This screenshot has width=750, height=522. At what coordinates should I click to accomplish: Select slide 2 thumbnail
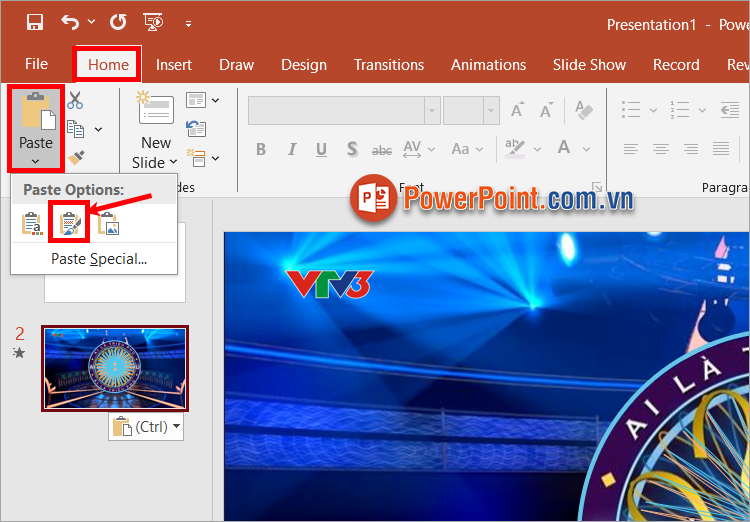click(115, 368)
